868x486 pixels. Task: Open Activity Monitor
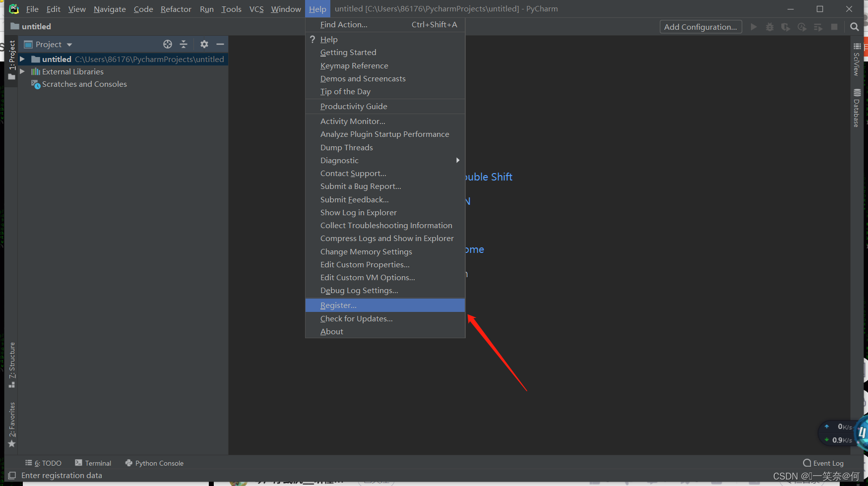tap(385, 121)
